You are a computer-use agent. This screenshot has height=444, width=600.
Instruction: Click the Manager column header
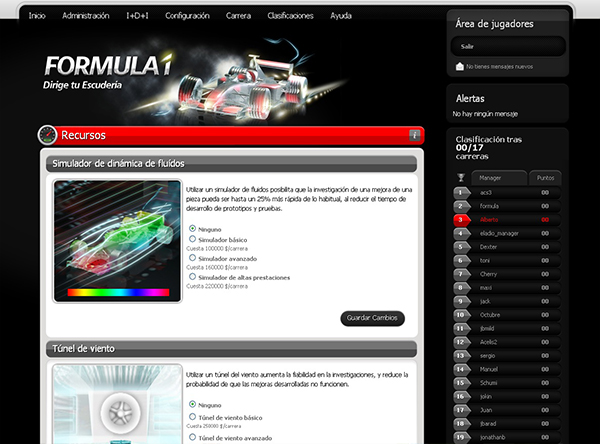pos(498,178)
